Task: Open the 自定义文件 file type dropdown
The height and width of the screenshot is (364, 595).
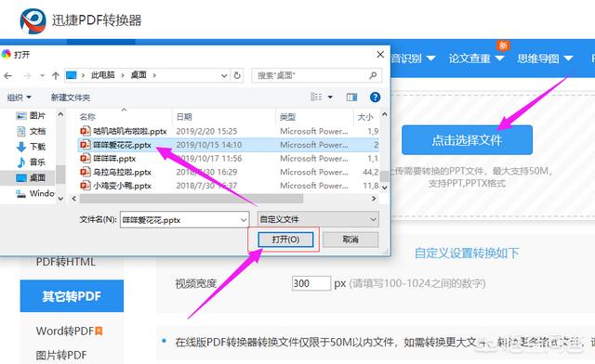Action: (318, 219)
